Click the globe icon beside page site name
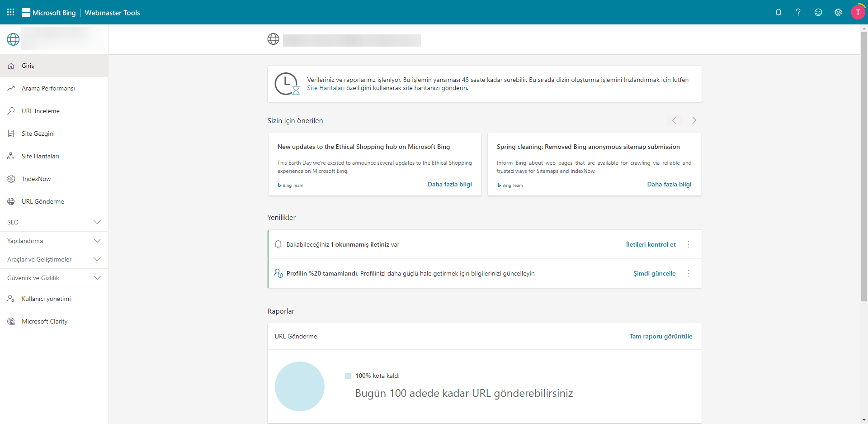The width and height of the screenshot is (868, 424). [x=273, y=39]
